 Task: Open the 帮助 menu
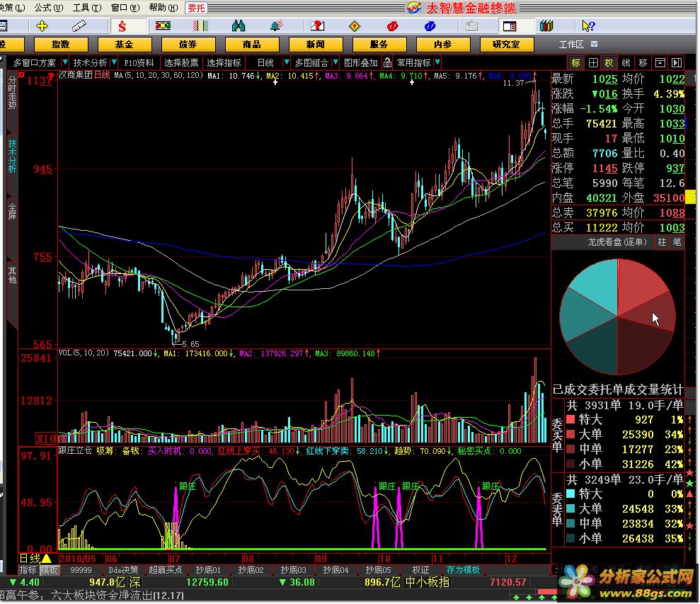click(x=163, y=8)
